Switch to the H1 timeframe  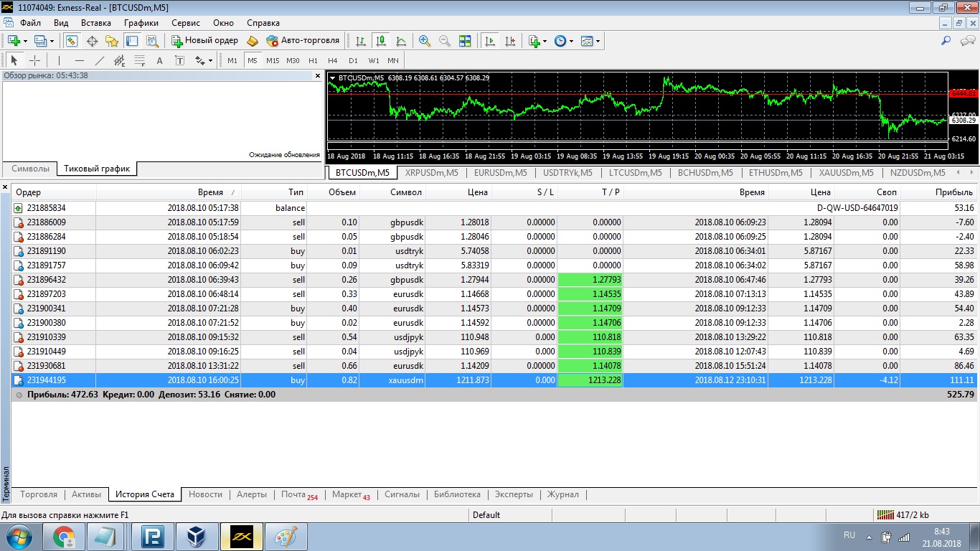[313, 60]
